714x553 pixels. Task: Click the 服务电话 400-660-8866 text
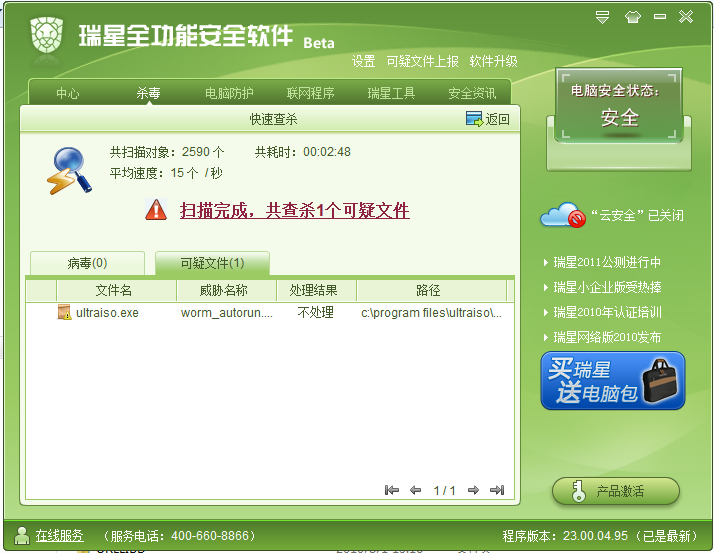(178, 536)
